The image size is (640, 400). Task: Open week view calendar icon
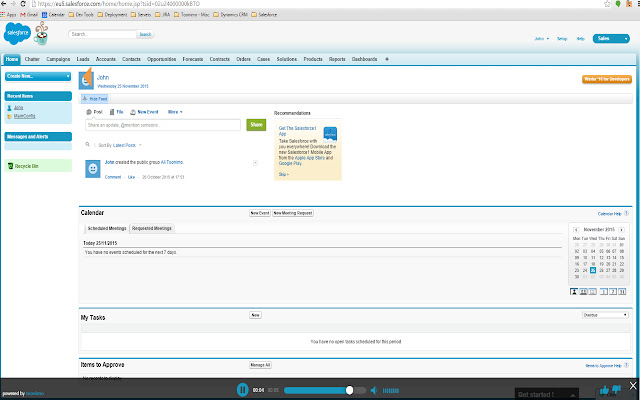613,291
